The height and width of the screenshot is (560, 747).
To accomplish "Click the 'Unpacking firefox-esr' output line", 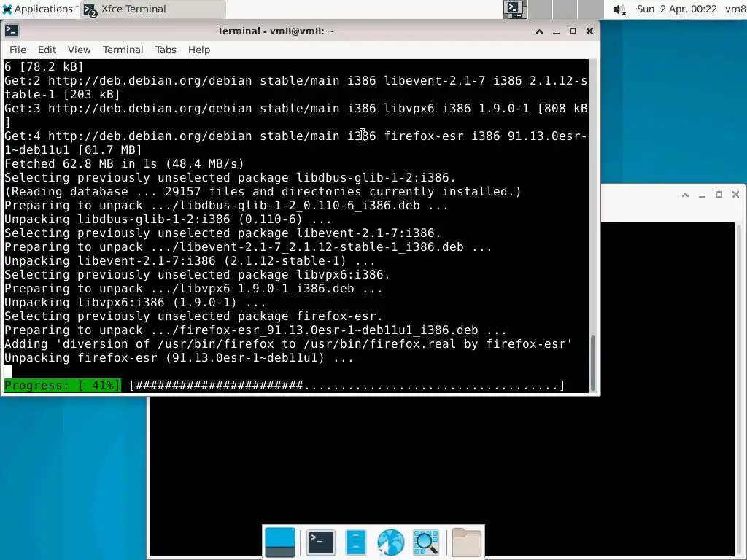I will pyautogui.click(x=179, y=357).
